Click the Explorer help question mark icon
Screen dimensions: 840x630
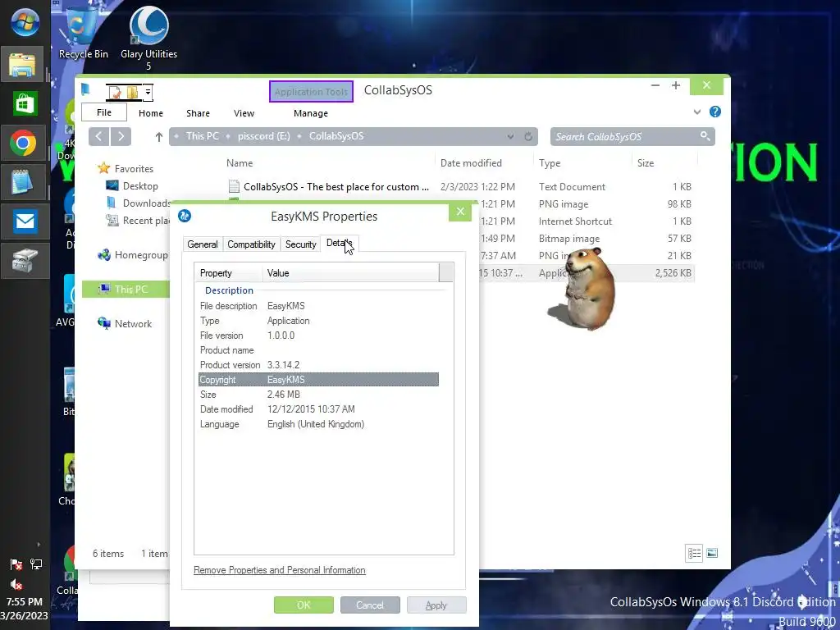(x=715, y=112)
